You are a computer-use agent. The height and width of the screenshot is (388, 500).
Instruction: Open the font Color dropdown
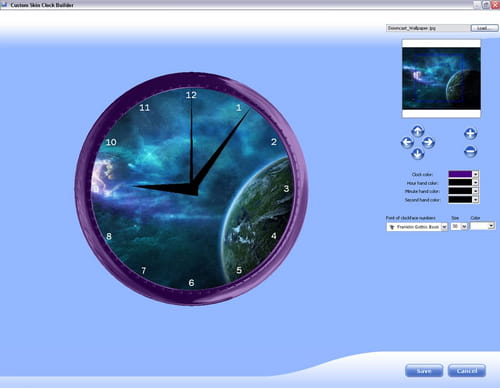point(491,226)
